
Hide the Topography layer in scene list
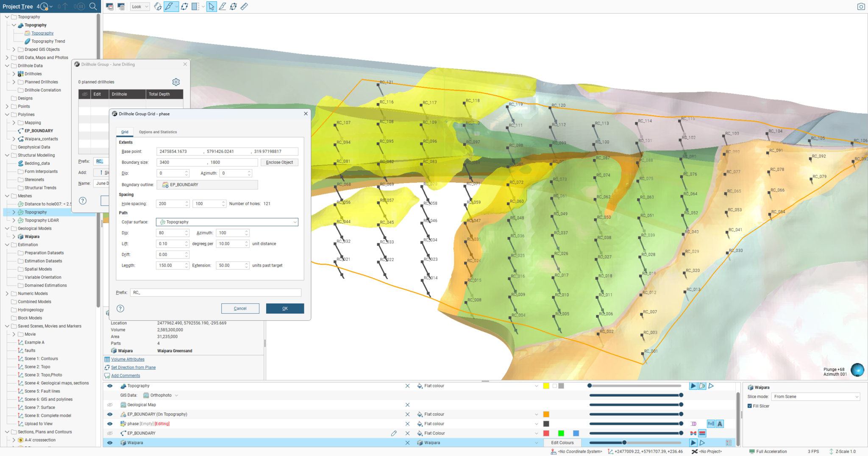110,386
